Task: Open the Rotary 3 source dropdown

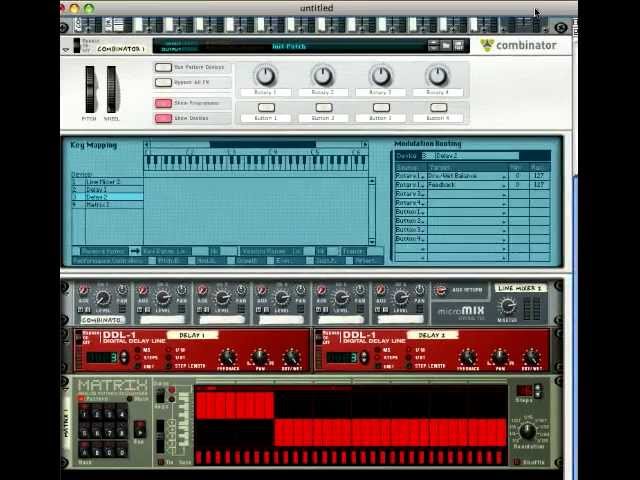Action: [x=410, y=194]
